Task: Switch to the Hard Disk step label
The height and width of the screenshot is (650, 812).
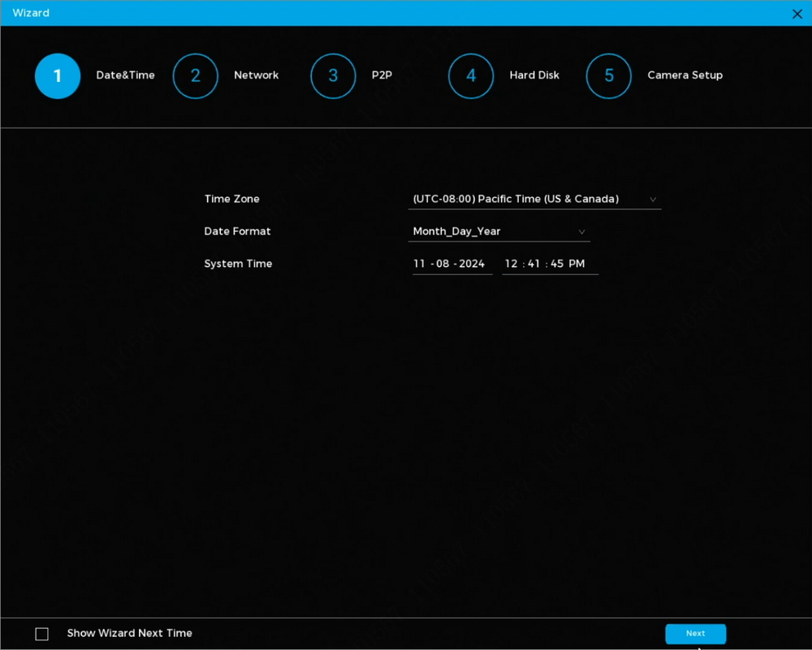Action: click(534, 75)
